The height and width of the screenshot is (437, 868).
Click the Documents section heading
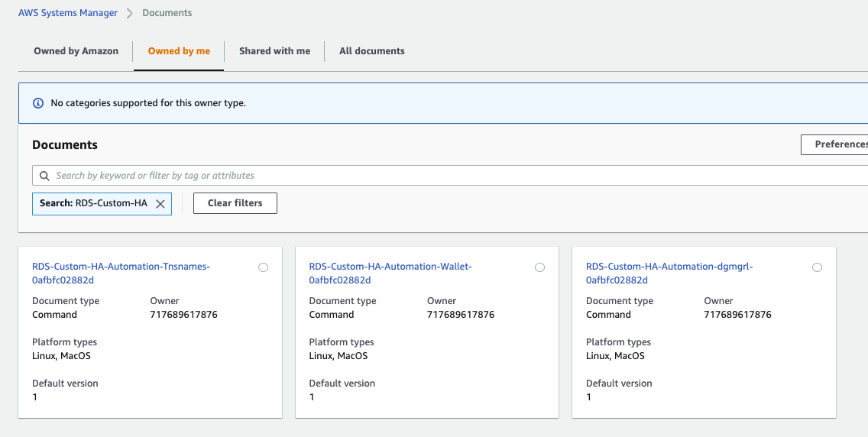click(65, 145)
